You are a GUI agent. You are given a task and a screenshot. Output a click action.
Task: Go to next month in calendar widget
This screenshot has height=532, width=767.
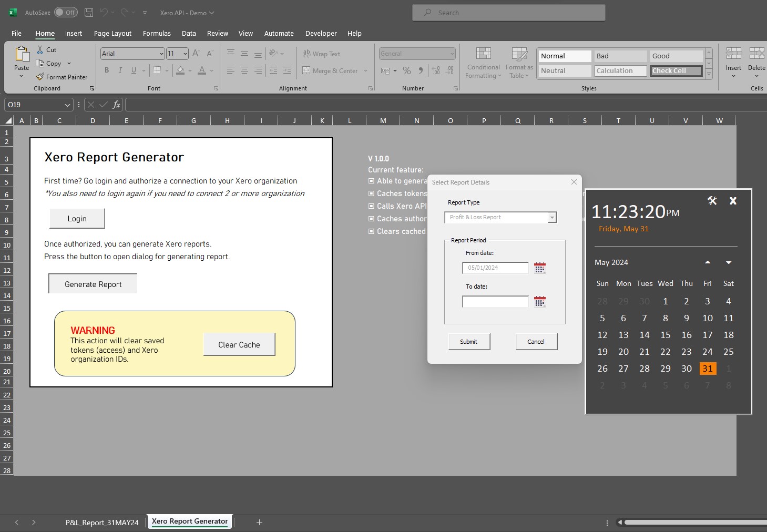(x=729, y=262)
